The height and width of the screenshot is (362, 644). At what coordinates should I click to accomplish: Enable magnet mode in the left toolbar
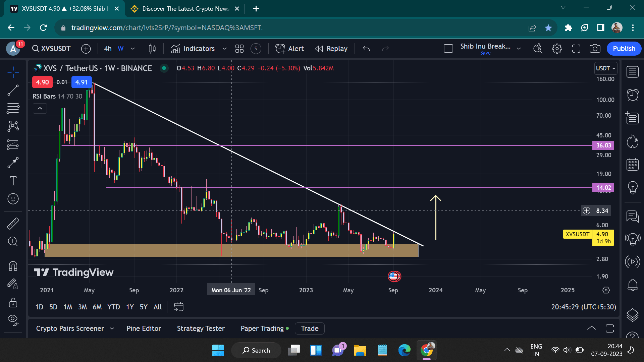(x=13, y=266)
